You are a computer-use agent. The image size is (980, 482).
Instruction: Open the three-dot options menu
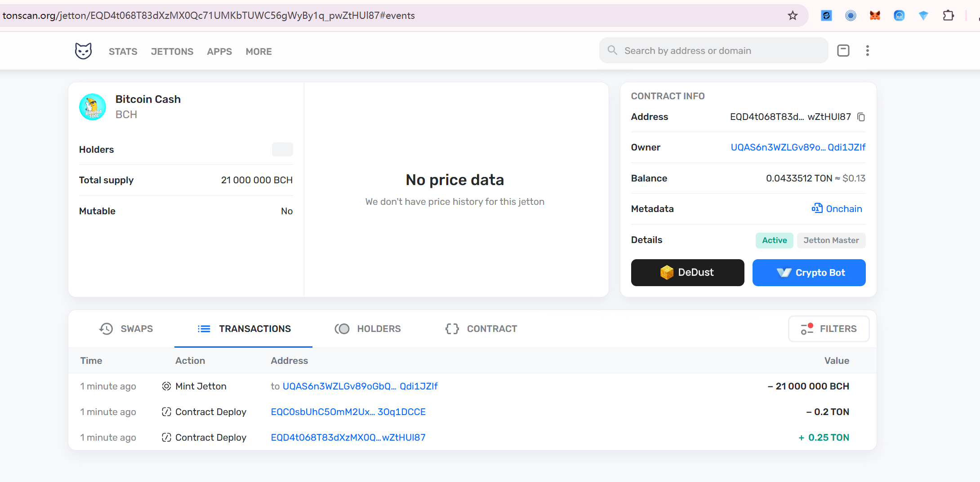tap(867, 51)
